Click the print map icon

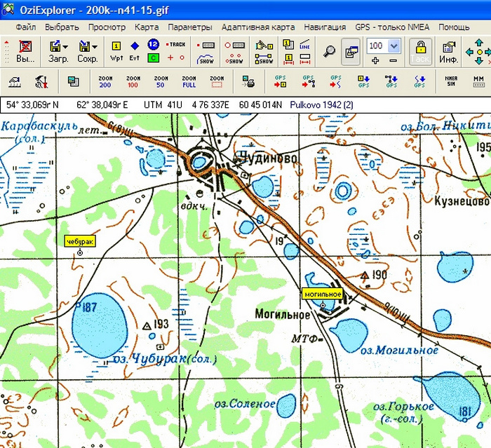click(x=248, y=82)
